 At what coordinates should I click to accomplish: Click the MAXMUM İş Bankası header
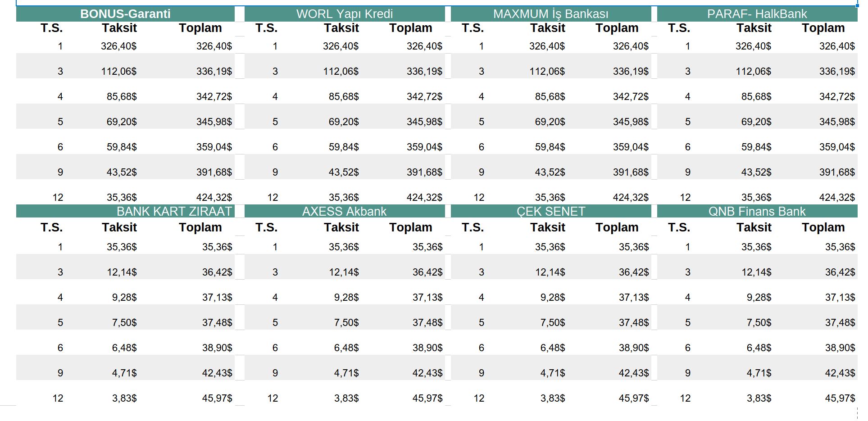pyautogui.click(x=550, y=14)
